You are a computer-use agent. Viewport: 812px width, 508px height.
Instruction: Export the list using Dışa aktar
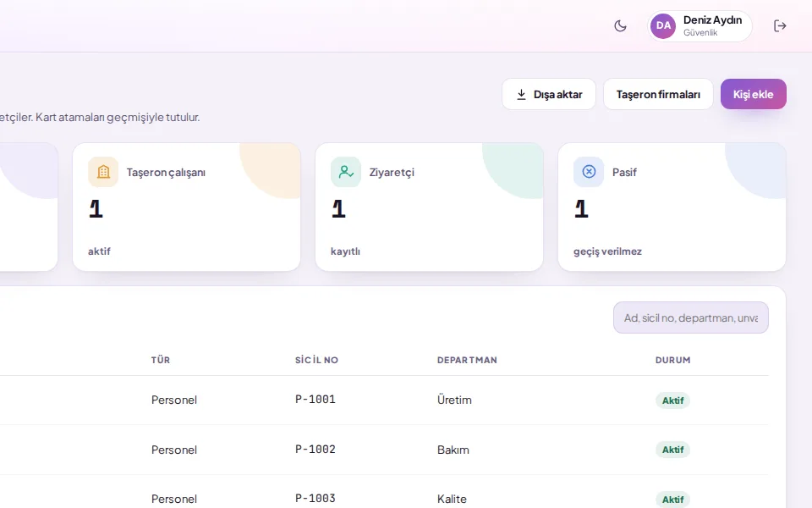tap(549, 94)
